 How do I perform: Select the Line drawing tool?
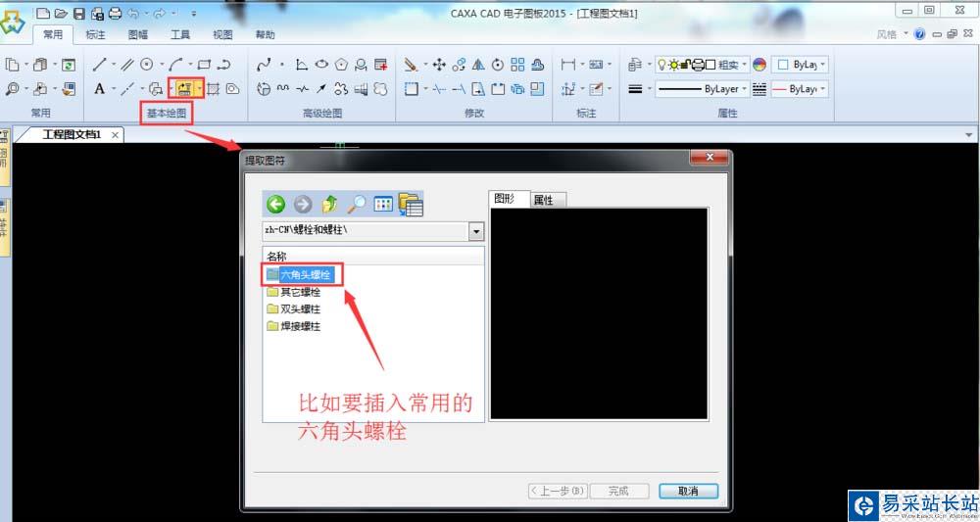click(x=99, y=65)
